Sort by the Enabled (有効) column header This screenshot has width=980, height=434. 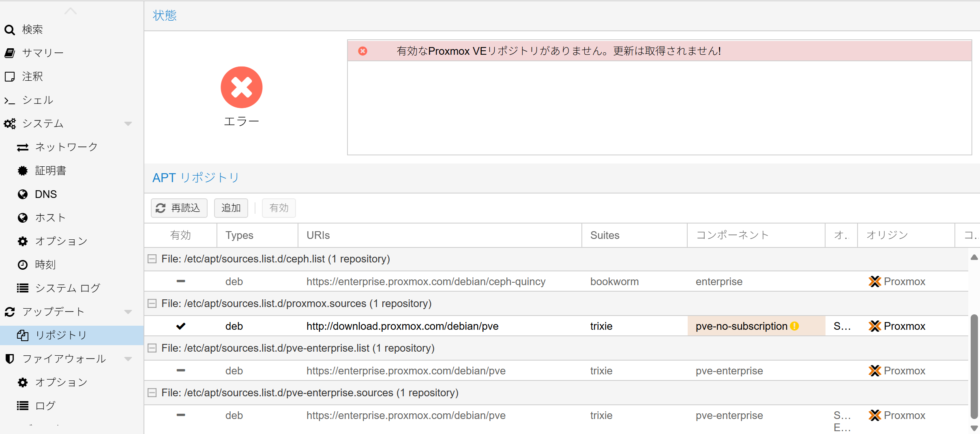pyautogui.click(x=181, y=235)
